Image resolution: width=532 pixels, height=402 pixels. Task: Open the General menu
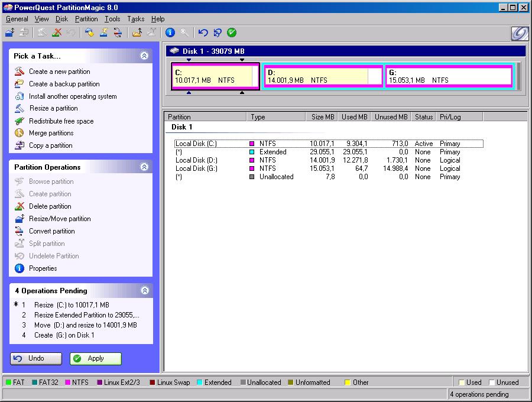click(17, 19)
